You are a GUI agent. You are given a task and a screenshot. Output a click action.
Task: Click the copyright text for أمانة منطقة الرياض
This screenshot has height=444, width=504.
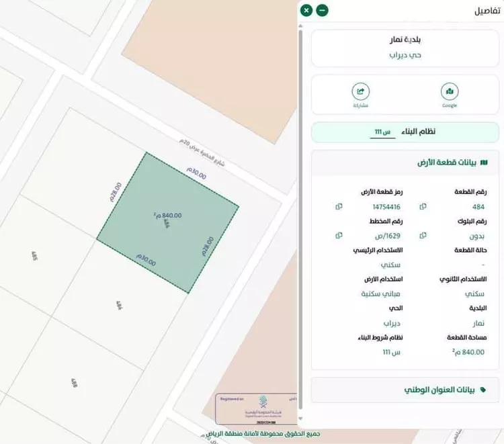(263, 434)
